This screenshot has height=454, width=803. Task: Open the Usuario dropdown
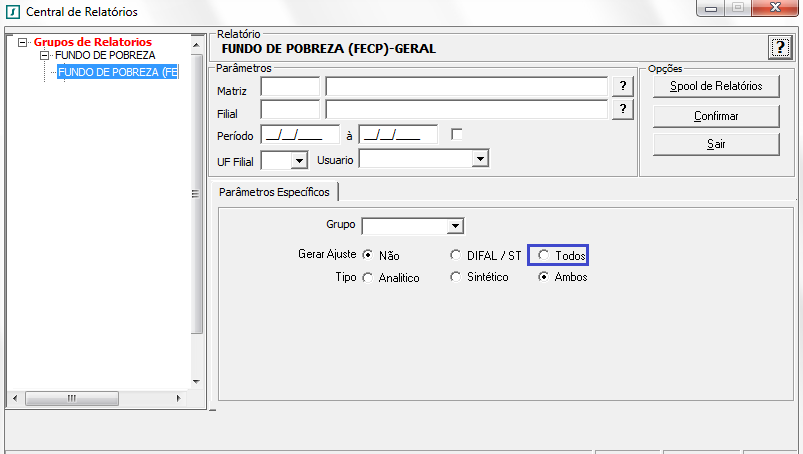point(480,159)
